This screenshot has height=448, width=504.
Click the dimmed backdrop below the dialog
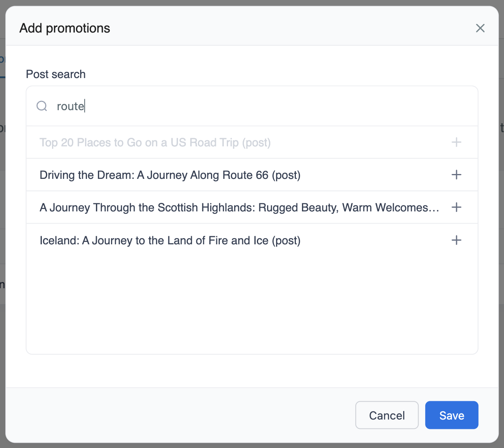[252, 446]
